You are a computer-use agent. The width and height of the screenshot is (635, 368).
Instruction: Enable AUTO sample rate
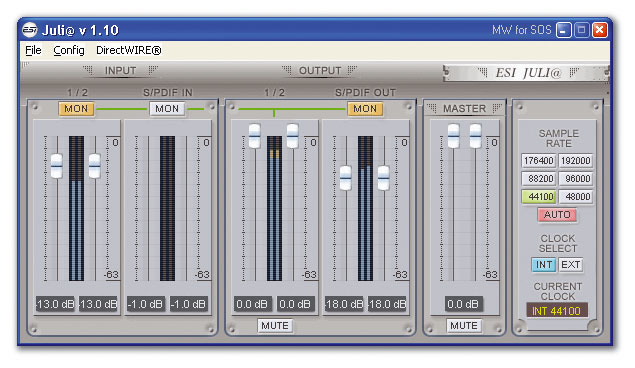point(557,215)
